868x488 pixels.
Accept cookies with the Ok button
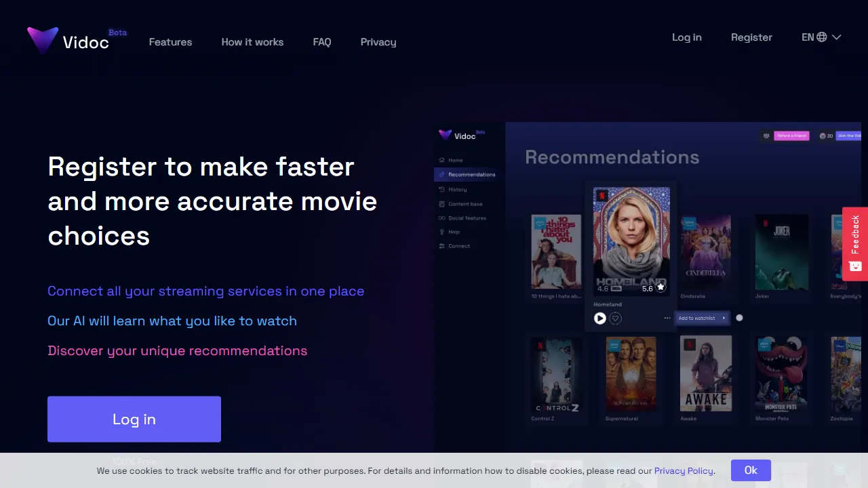[751, 470]
